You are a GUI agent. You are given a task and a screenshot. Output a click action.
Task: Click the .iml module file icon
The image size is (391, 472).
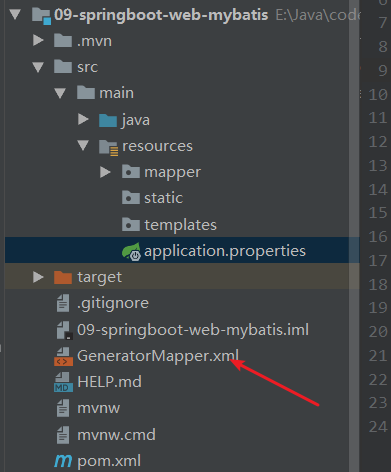[64, 330]
